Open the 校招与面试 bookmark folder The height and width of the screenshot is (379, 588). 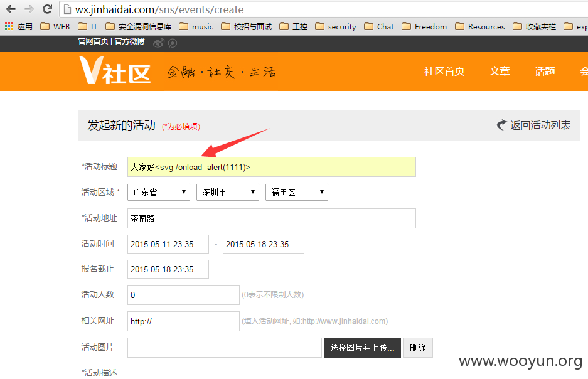pos(247,26)
